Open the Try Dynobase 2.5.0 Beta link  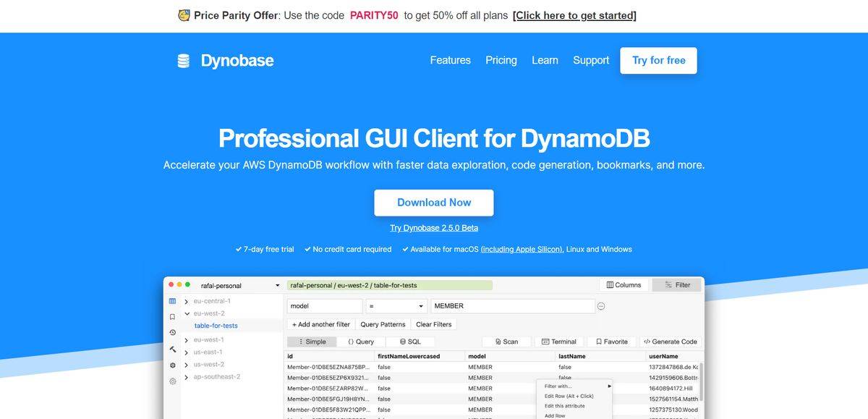point(433,227)
